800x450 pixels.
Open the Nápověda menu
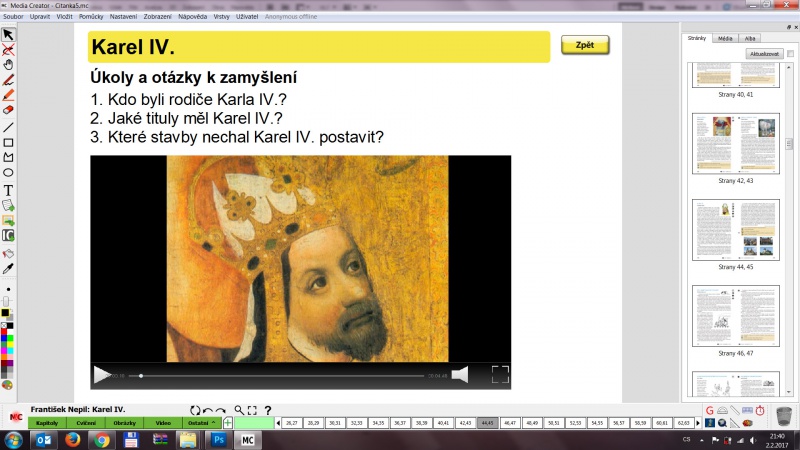tap(192, 17)
